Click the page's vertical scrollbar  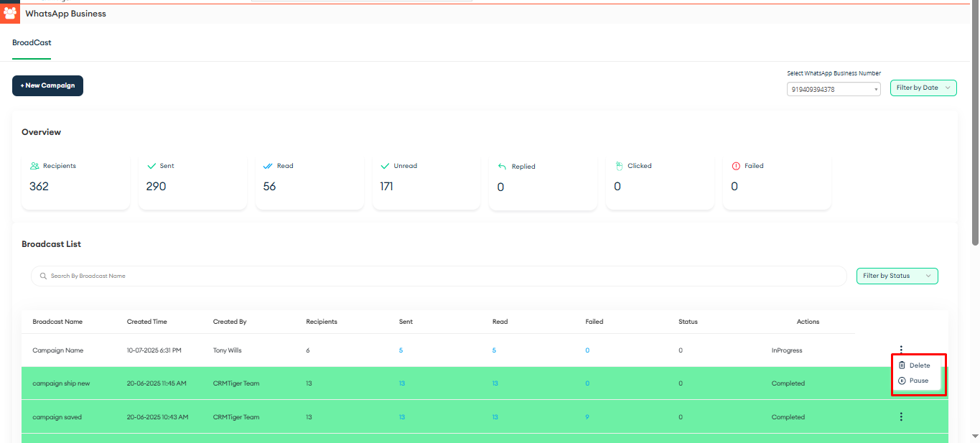coord(974,122)
